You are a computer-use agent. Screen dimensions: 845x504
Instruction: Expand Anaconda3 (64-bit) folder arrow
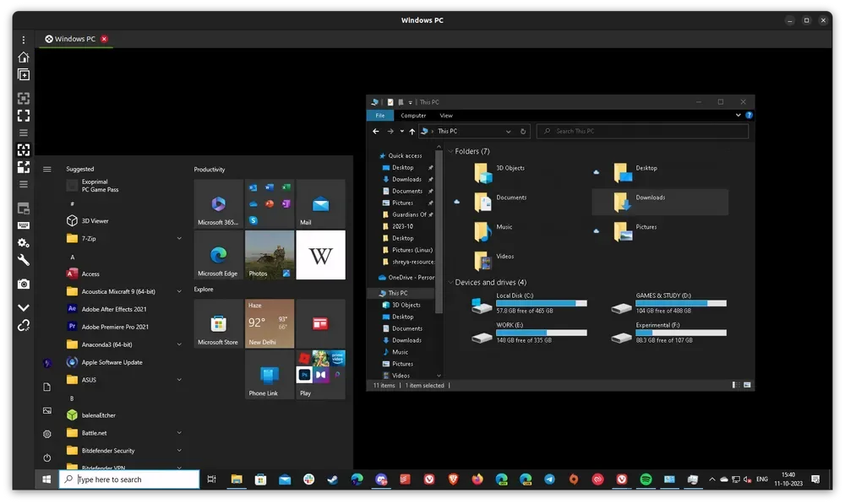[179, 344]
